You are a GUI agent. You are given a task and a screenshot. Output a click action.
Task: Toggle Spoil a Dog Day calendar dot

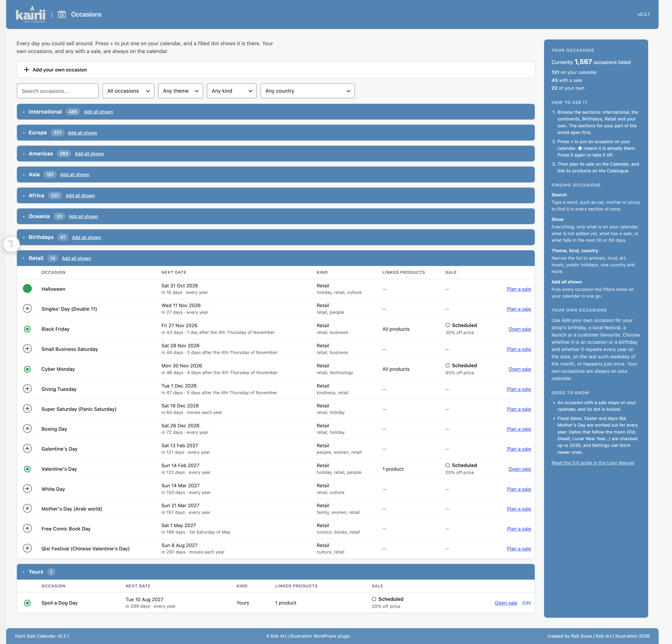coord(27,603)
